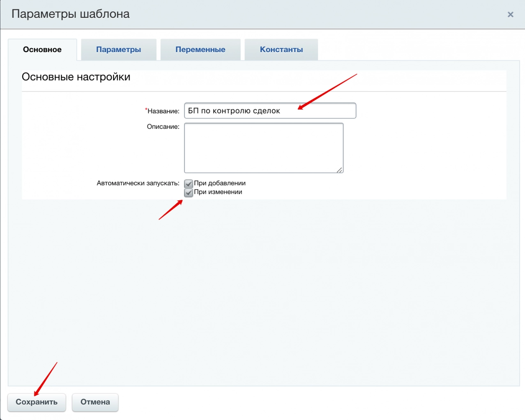Click the Описание field label
The height and width of the screenshot is (420, 525).
click(163, 127)
